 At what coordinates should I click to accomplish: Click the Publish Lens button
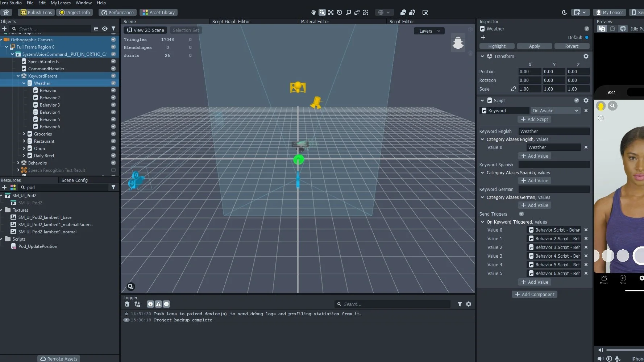pos(36,12)
